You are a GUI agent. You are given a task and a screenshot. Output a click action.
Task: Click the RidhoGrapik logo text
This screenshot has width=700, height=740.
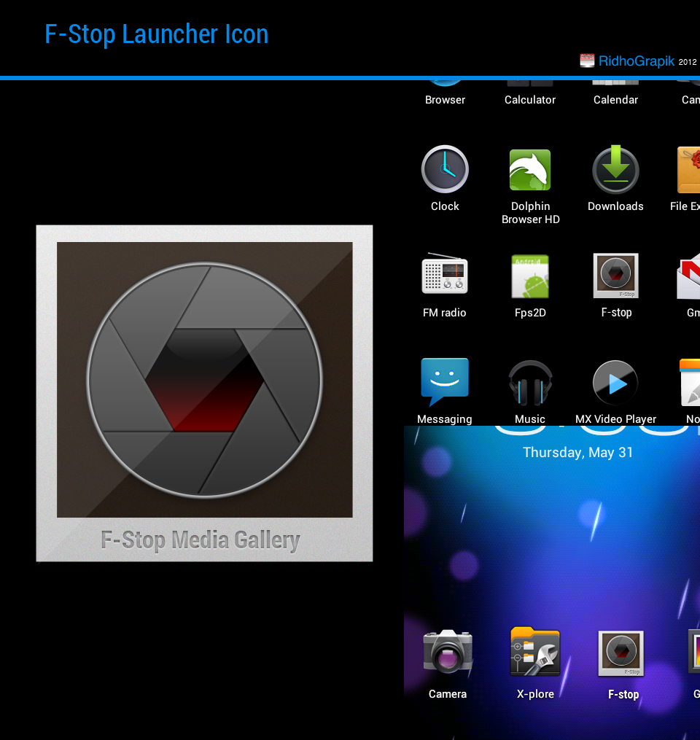[636, 61]
